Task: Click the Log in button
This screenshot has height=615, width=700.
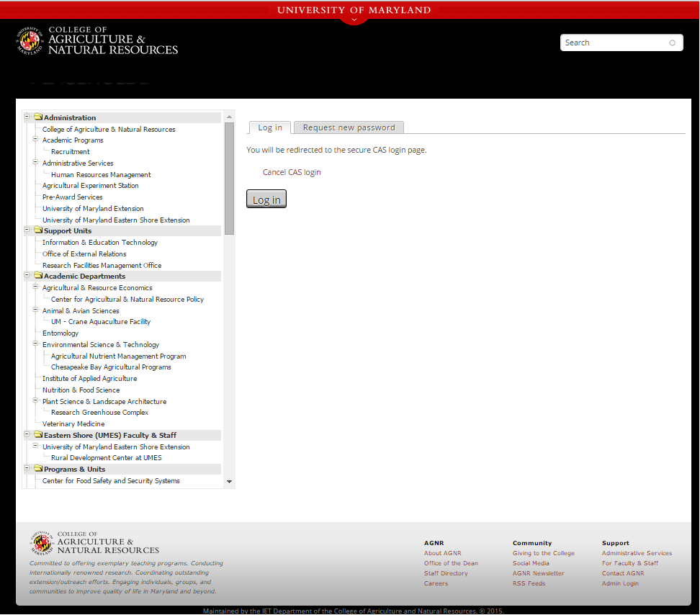Action: tap(266, 199)
